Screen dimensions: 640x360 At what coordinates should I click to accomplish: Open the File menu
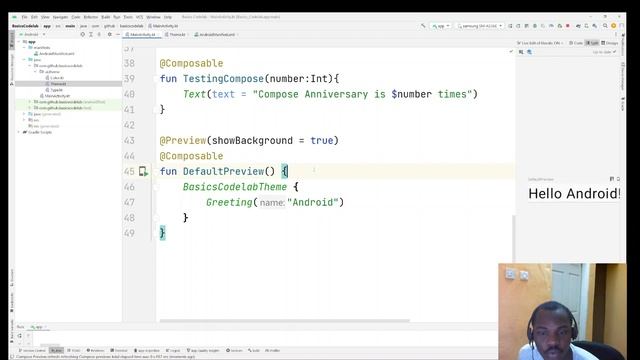[24, 17]
